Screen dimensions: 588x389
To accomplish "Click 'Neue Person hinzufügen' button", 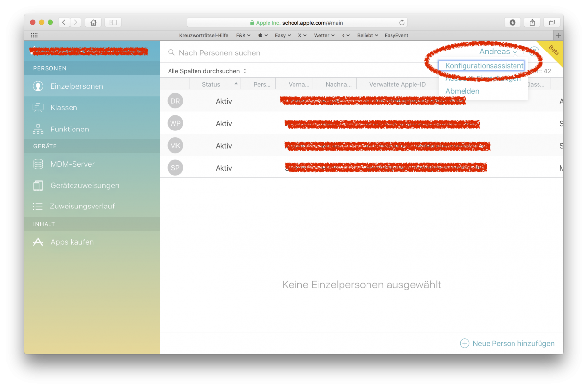I will (507, 343).
